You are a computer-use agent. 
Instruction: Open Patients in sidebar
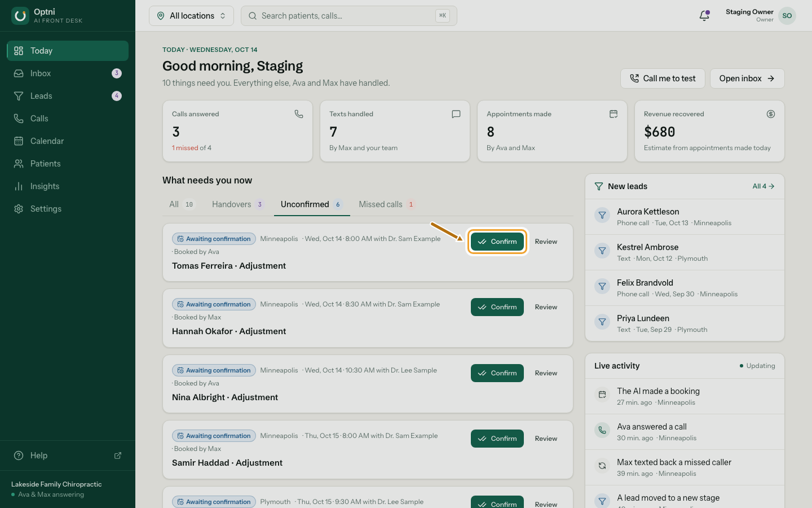click(68, 164)
